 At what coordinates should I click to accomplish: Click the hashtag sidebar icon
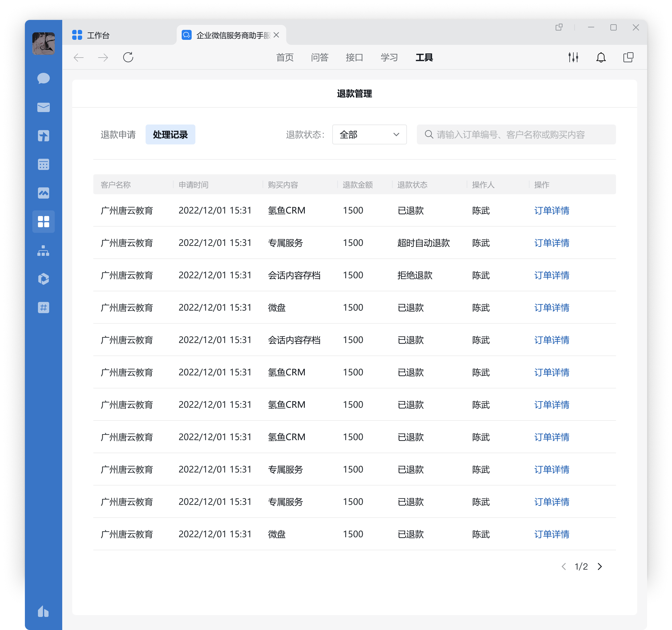point(43,308)
